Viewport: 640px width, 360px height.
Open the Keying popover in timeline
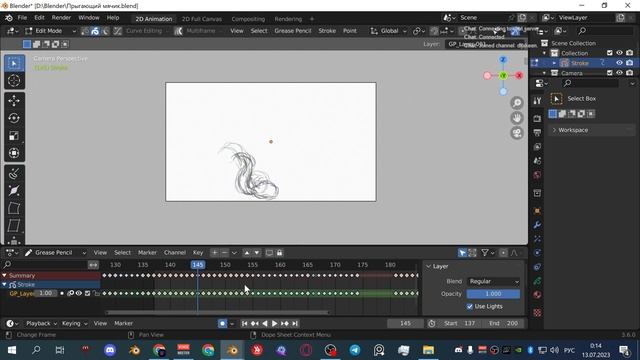75,324
